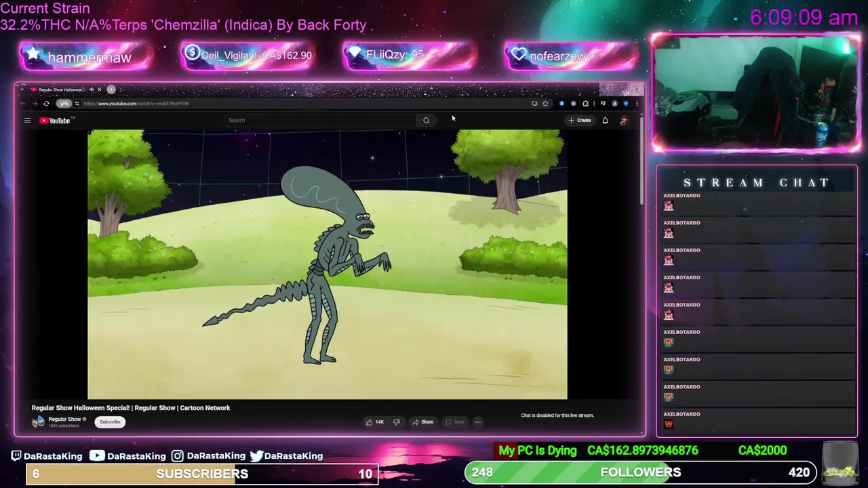Open the browser profile avatar
The image size is (868, 488).
coord(614,104)
